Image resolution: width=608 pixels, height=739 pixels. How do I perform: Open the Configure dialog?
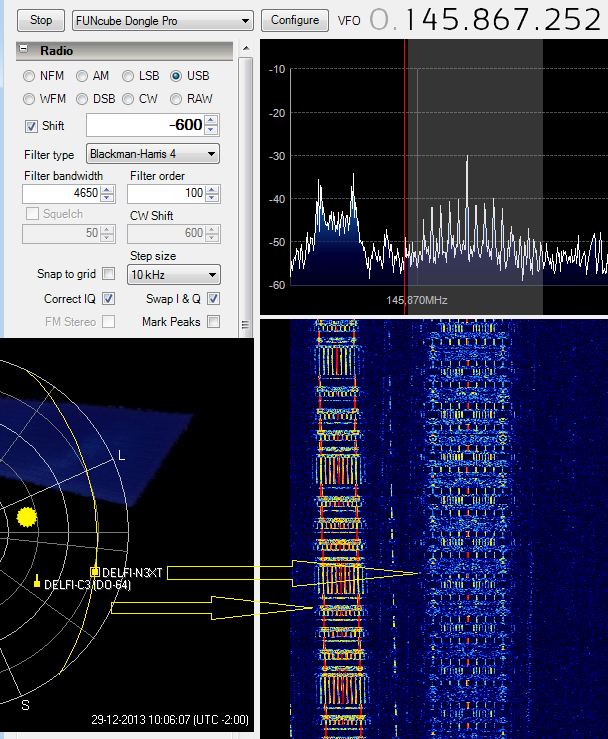[x=295, y=20]
